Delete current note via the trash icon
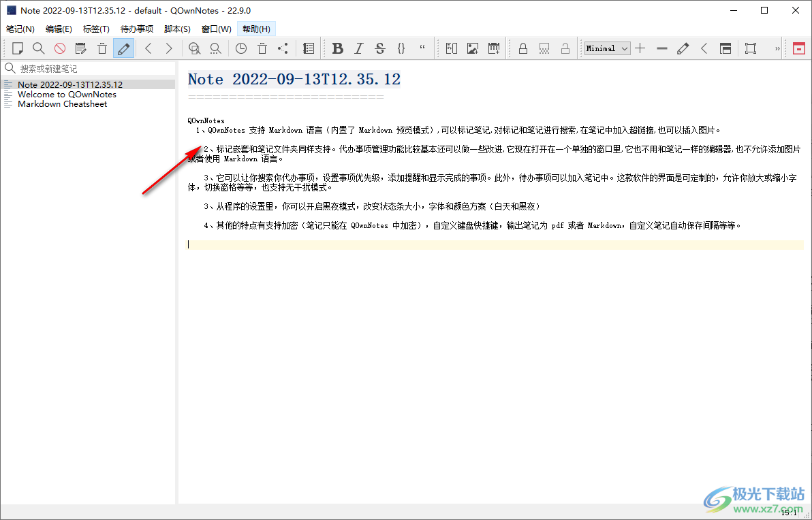This screenshot has height=520, width=812. [x=101, y=48]
